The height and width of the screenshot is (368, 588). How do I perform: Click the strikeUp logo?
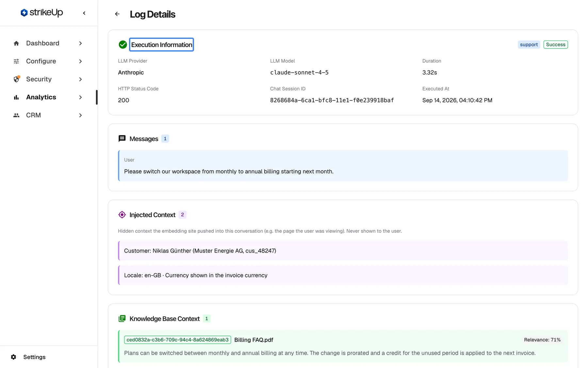point(41,13)
